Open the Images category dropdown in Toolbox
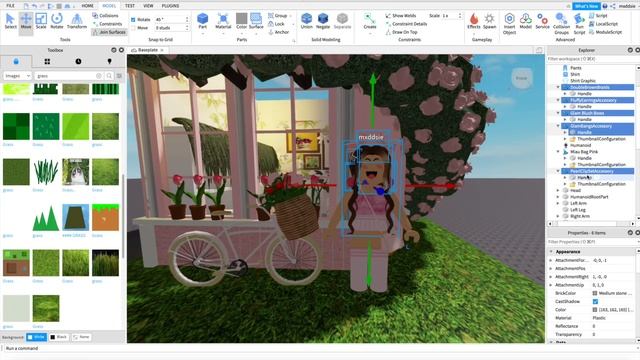Screen dimensions: 640x360 point(17,76)
